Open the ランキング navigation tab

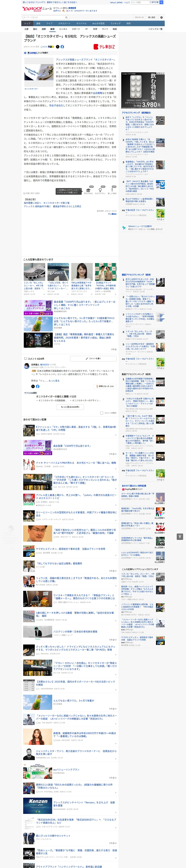click(x=115, y=24)
